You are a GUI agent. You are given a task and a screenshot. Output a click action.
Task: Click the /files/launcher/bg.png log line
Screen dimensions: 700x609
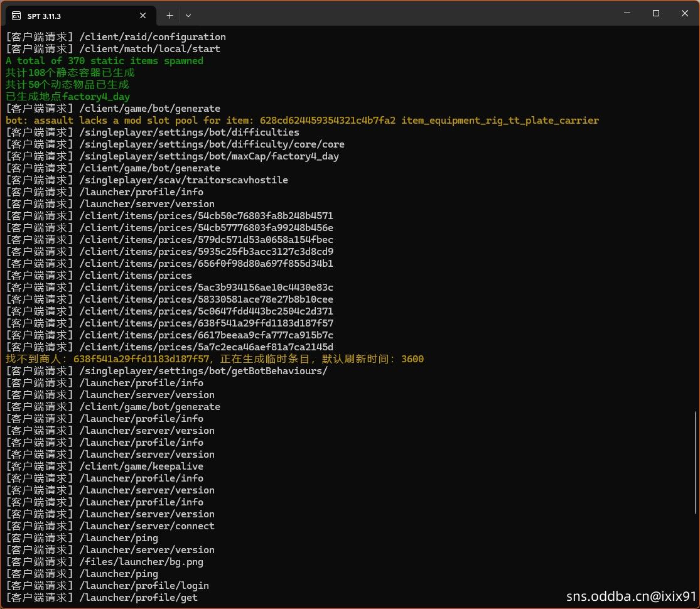(104, 562)
